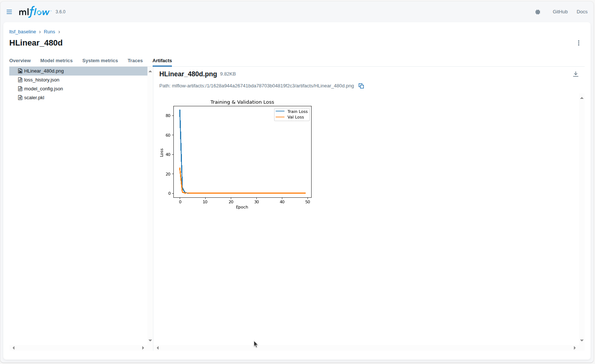Click the right arrow of artifact panel scrollbar
Screen dimensions: 595x364
pyautogui.click(x=575, y=348)
